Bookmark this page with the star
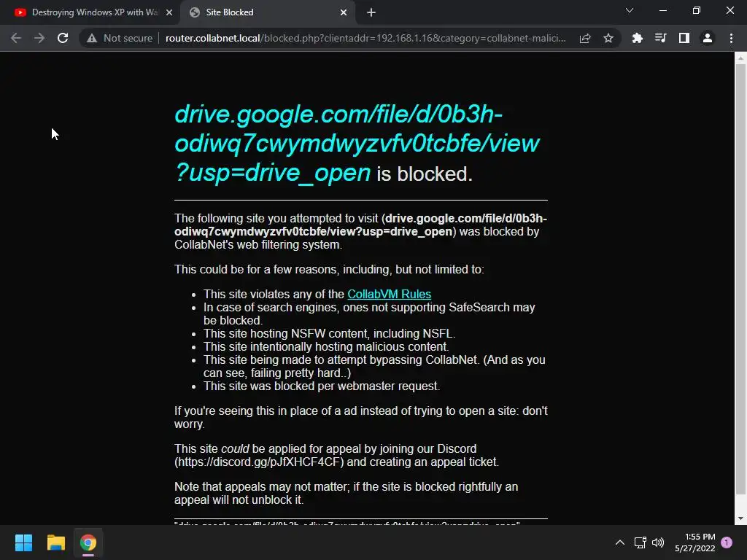Screen dimensions: 747x560 tap(608, 38)
